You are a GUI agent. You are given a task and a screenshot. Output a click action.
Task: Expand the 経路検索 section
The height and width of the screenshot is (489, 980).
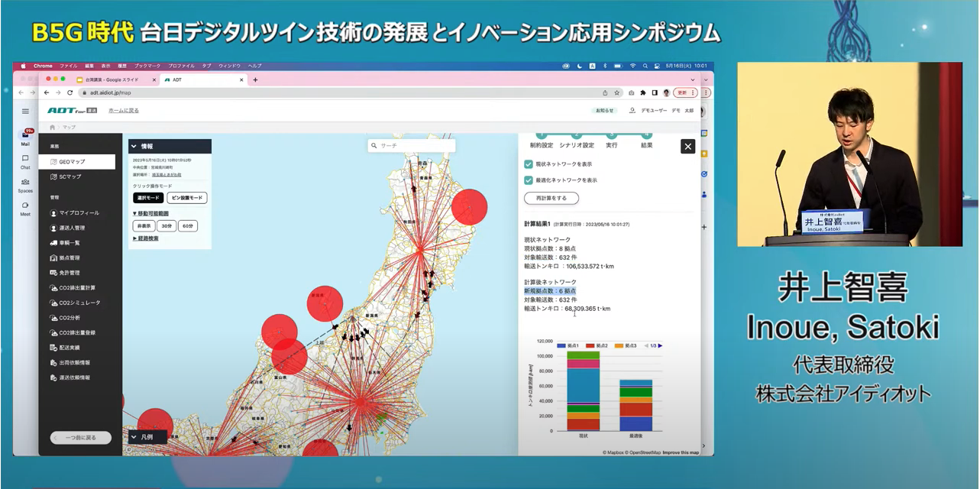point(146,238)
